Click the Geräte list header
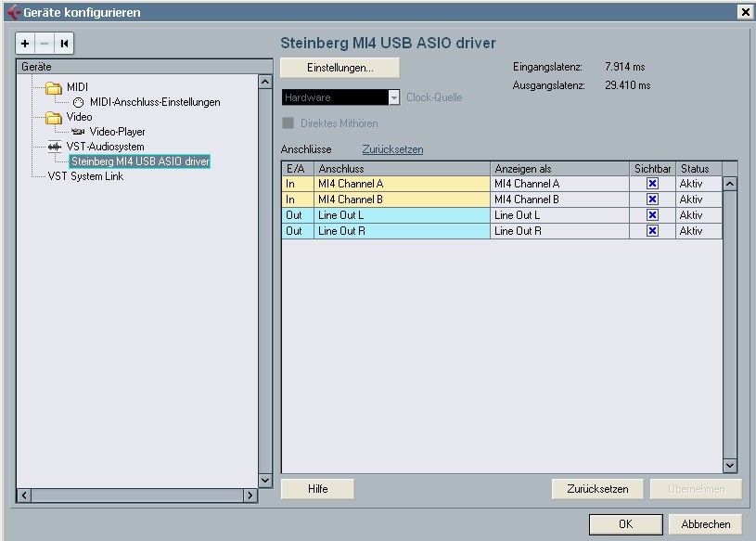The height and width of the screenshot is (541, 756). click(x=144, y=67)
